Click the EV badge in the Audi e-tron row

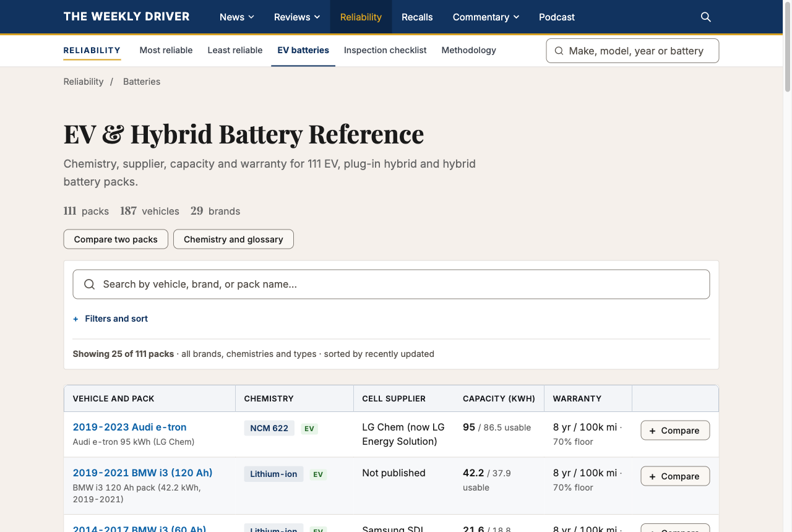tap(309, 429)
